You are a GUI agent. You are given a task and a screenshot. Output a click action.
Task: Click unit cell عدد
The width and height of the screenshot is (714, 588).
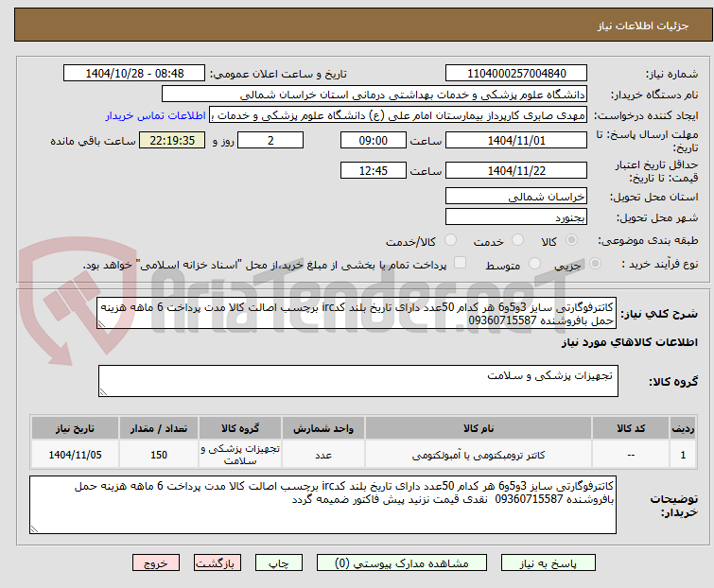[x=322, y=455]
